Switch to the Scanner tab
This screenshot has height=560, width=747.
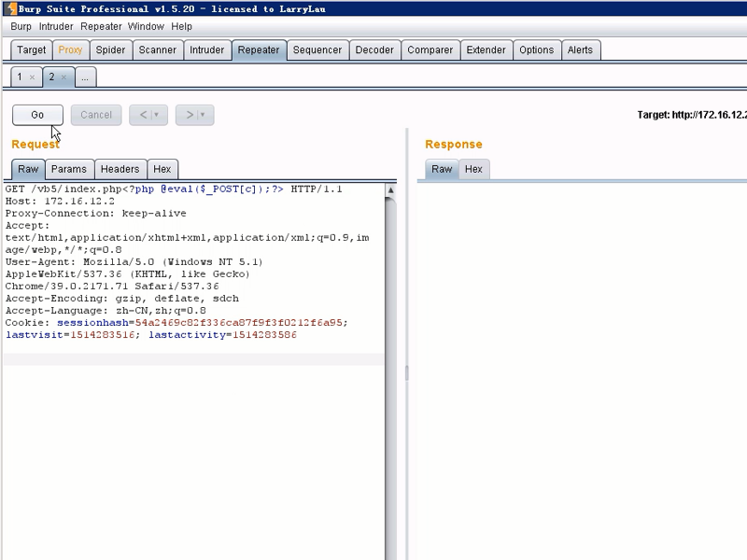tap(158, 50)
